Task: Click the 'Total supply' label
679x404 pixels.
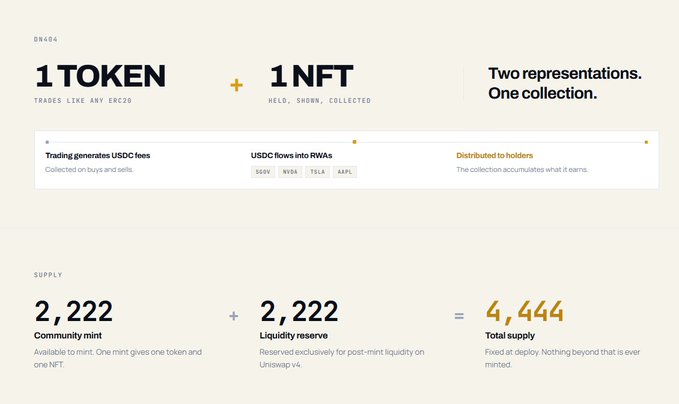Action: point(510,336)
